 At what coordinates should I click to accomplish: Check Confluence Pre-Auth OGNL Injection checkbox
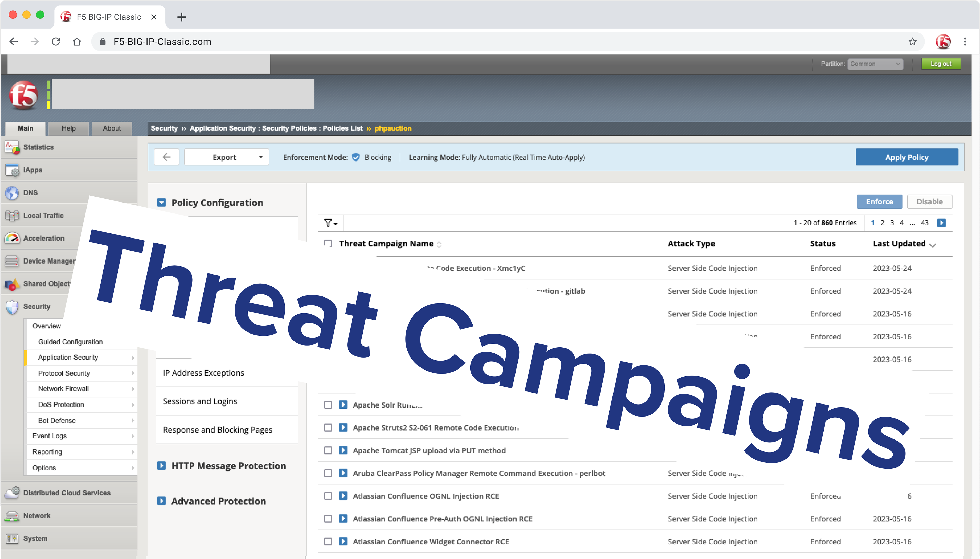pos(328,519)
